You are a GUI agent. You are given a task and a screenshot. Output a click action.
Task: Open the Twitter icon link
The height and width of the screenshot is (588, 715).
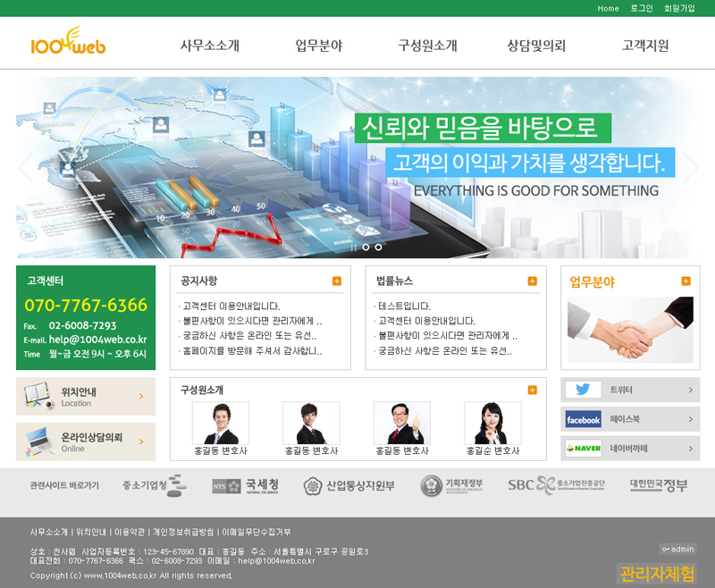point(583,390)
